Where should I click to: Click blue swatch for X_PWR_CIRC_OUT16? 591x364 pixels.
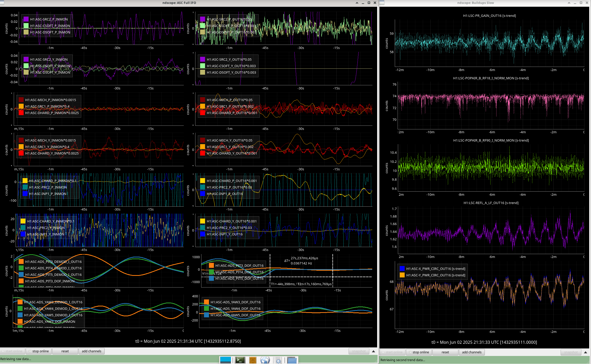[402, 269]
